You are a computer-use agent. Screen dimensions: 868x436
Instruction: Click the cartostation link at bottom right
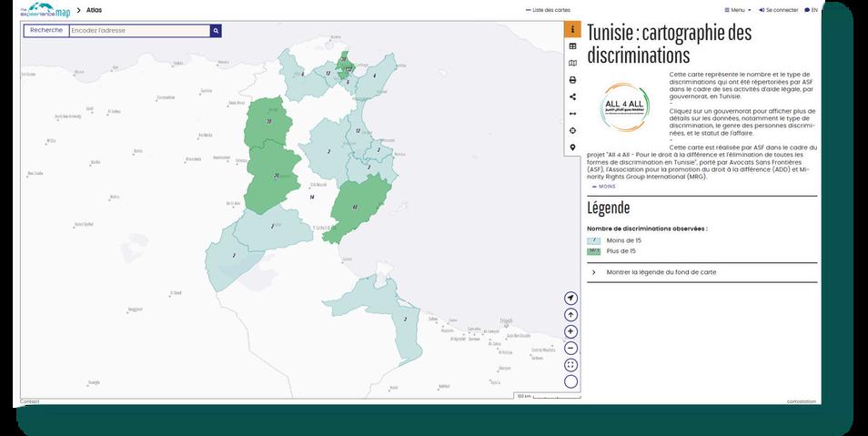[801, 401]
